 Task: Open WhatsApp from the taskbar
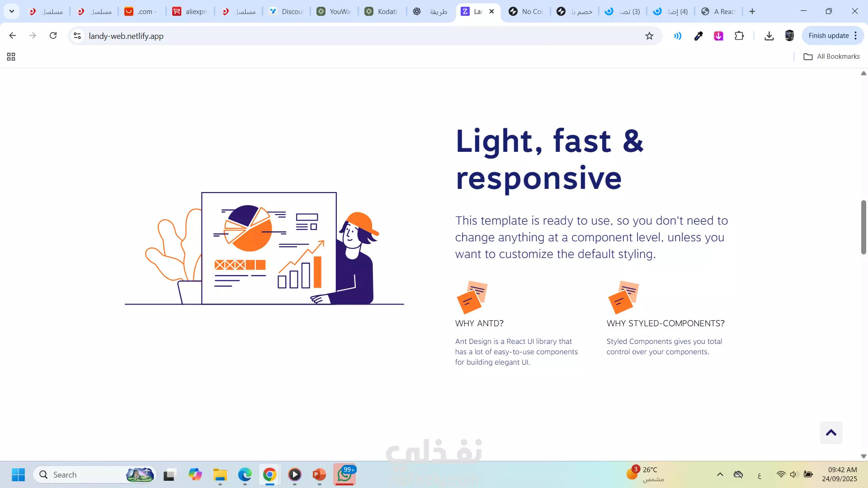coord(344,474)
